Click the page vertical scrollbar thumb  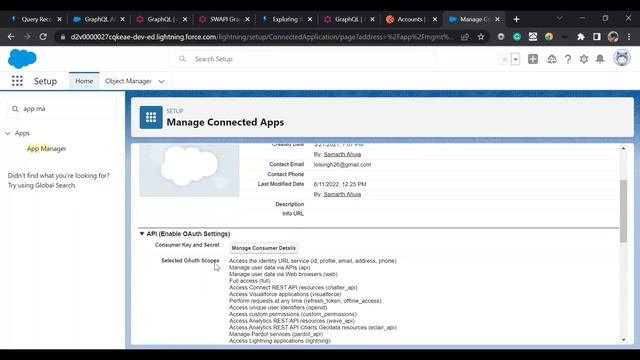(x=623, y=211)
